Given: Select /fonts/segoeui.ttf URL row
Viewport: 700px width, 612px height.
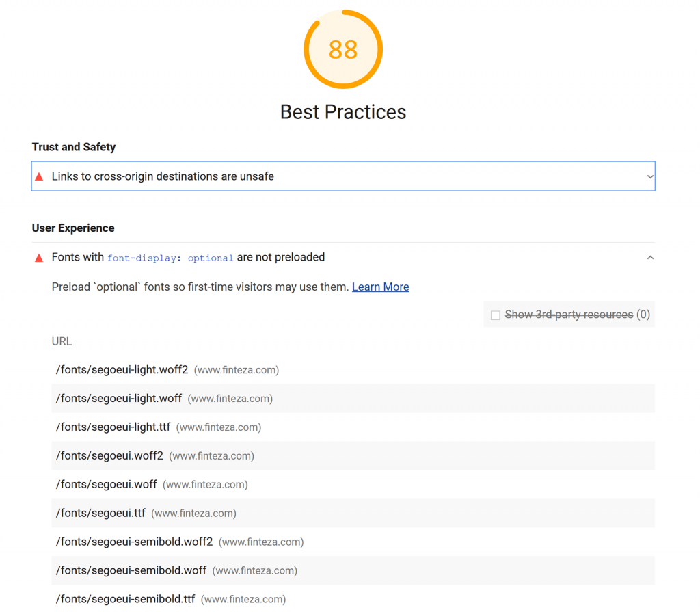Looking at the screenshot, I should (x=353, y=513).
